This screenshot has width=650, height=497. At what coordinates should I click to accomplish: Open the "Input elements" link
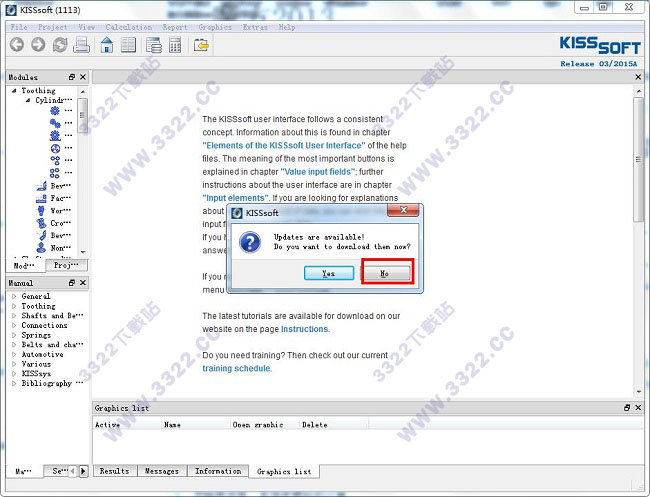(x=235, y=198)
